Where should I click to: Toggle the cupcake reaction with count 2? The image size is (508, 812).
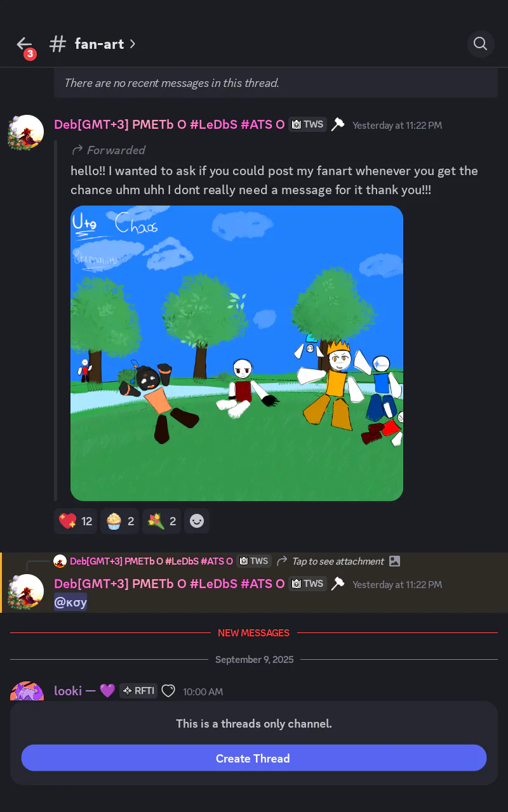pos(120,521)
